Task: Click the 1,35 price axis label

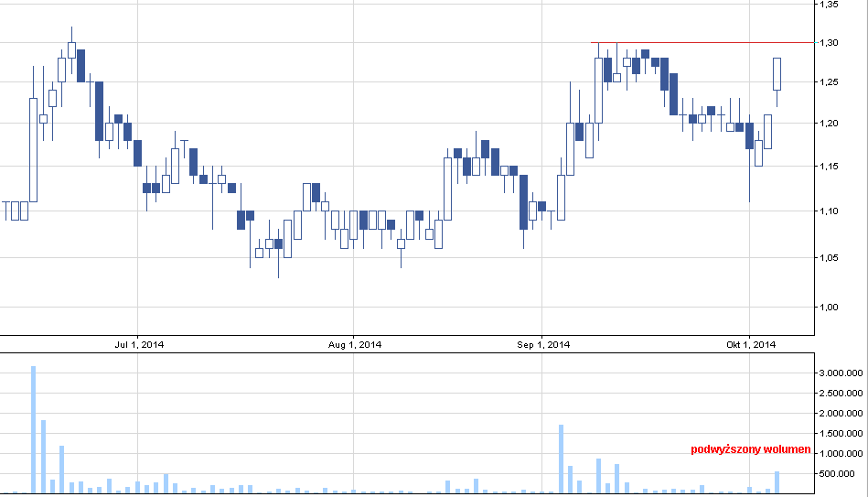Action: 828,5
